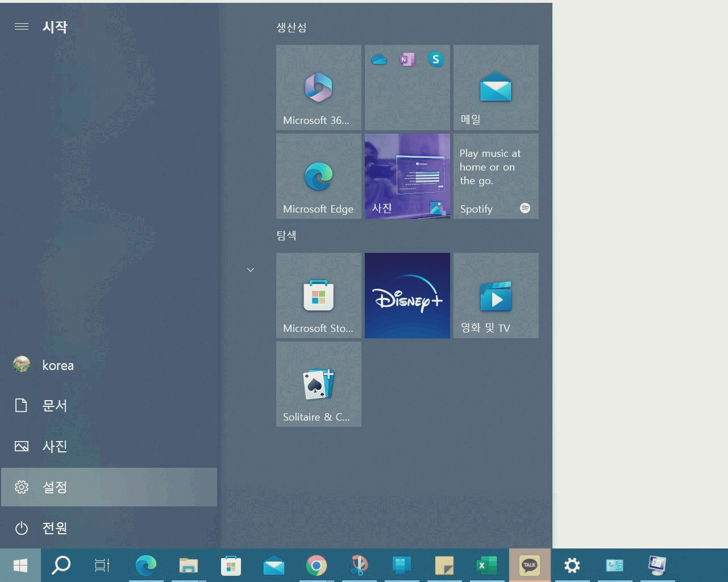
Task: Open Task View on the taskbar
Action: tap(102, 566)
